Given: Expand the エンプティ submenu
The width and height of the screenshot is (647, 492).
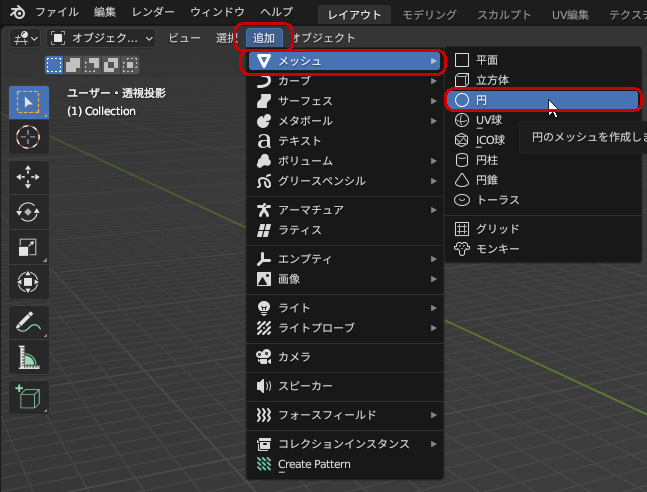Looking at the screenshot, I should (345, 259).
